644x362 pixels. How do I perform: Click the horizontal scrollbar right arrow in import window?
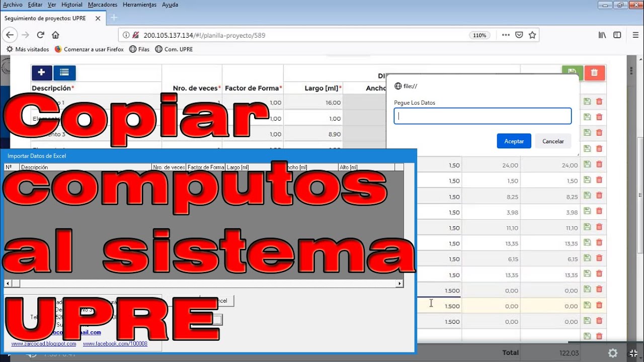(x=400, y=284)
